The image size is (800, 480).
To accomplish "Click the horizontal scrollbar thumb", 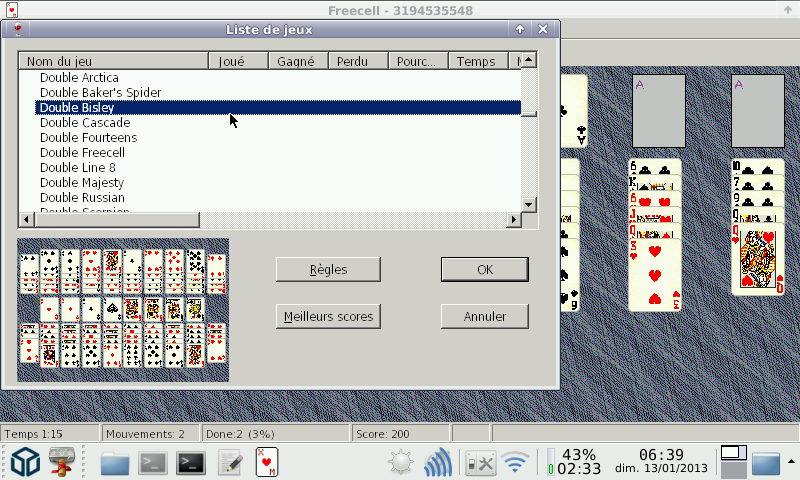I will (117, 220).
